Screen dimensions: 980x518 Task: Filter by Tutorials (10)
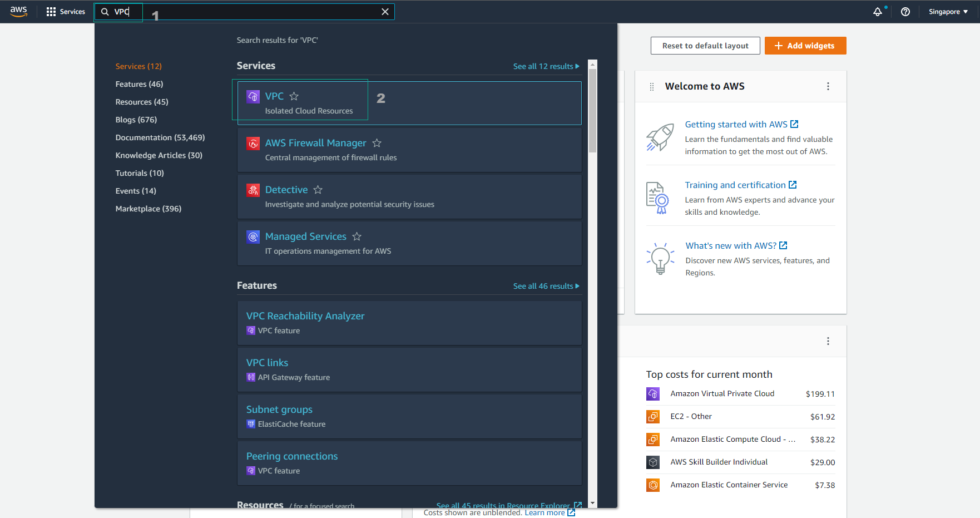click(140, 173)
